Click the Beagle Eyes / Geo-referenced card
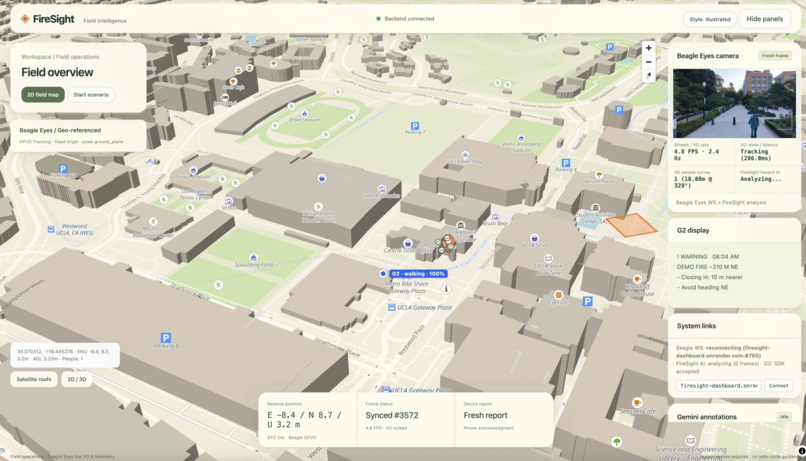Viewport: 806px width, 461px height. point(78,136)
